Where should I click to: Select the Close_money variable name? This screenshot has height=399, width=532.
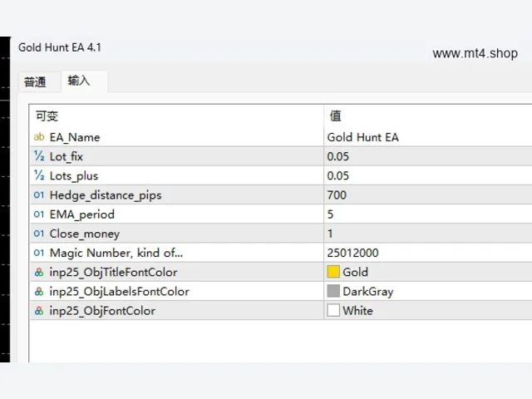tap(85, 234)
